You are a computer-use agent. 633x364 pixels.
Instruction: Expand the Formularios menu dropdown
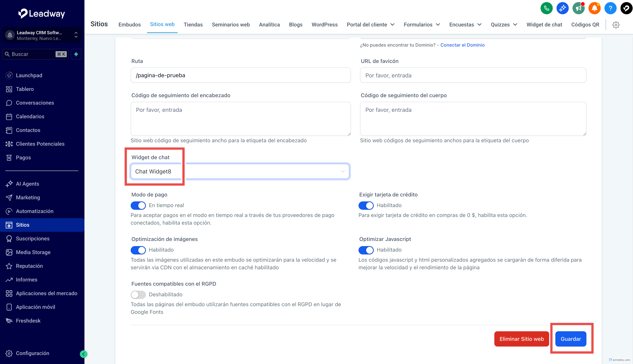[422, 25]
